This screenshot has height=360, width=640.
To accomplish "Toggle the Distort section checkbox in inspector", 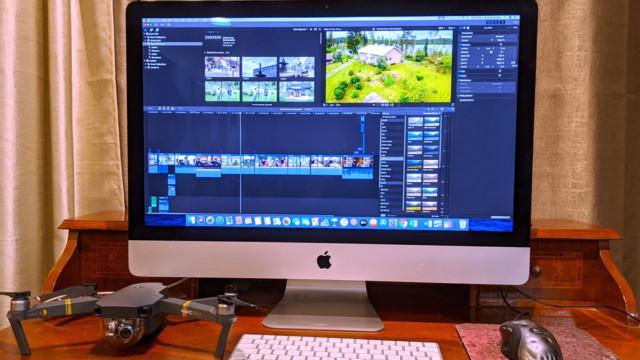I will (500, 76).
